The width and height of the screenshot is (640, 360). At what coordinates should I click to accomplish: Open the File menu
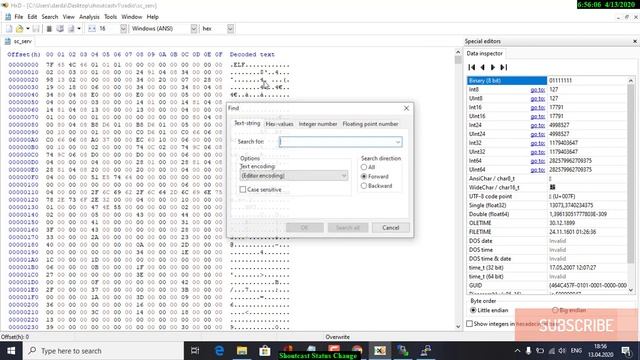coord(19,17)
